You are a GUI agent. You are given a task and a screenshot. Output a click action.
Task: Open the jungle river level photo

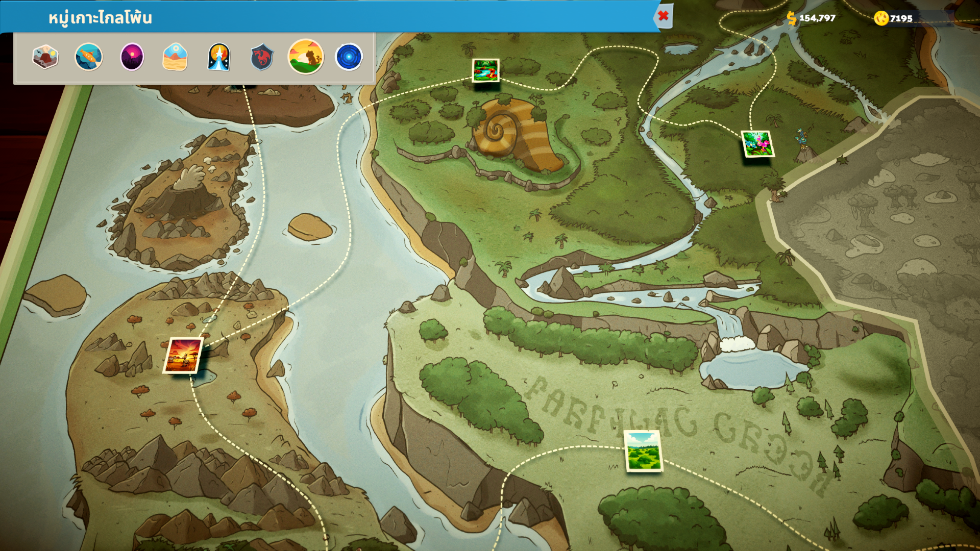pyautogui.click(x=485, y=70)
